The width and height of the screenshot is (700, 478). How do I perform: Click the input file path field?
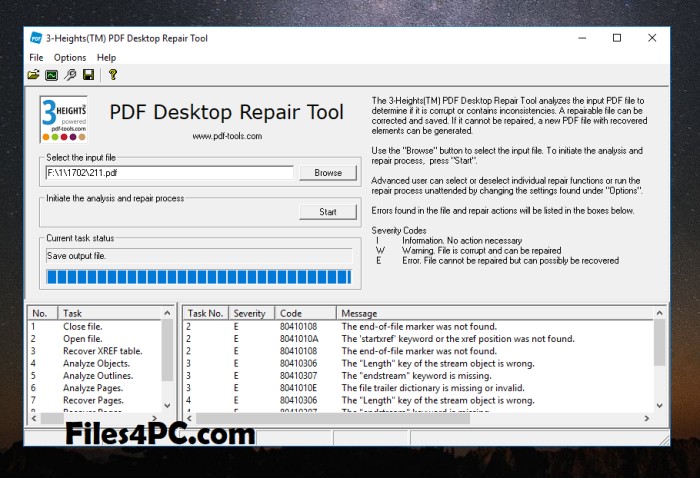170,173
